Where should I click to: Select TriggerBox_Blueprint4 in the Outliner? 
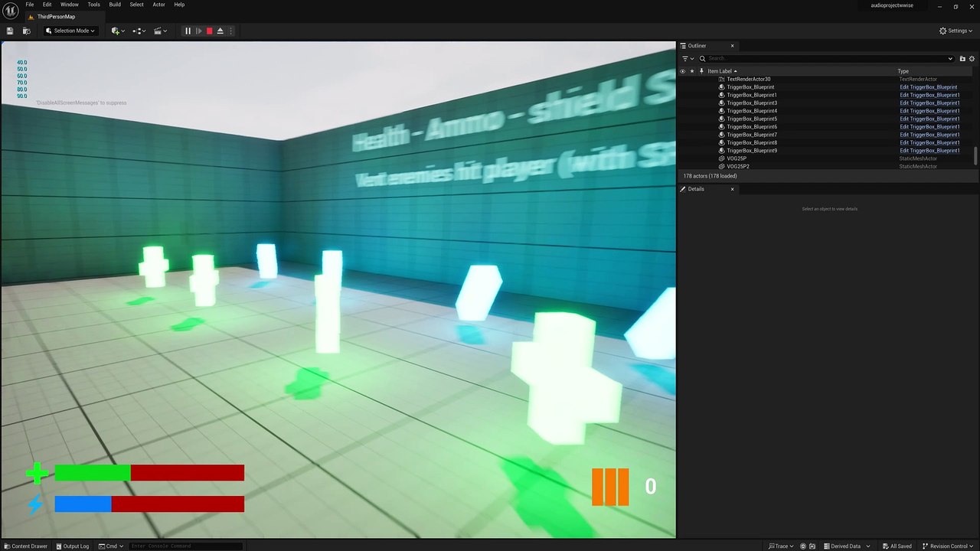tap(752, 111)
